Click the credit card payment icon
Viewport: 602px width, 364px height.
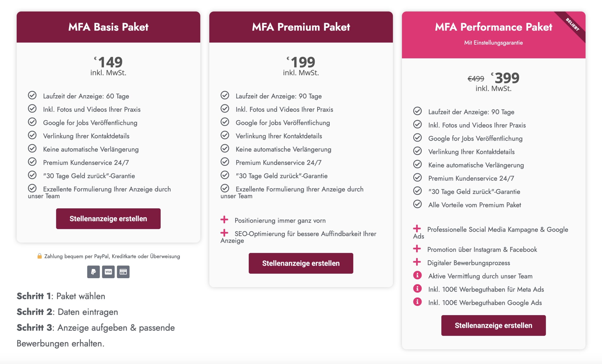[123, 272]
